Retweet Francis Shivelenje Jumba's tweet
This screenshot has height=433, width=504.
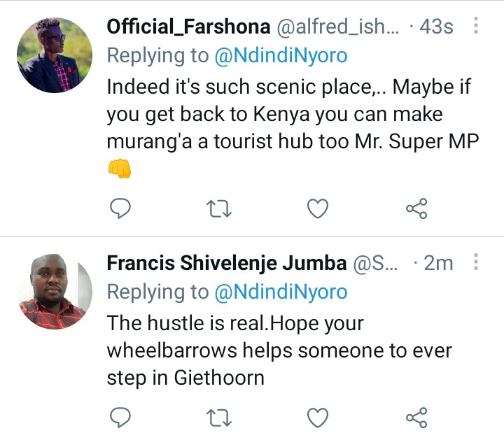pos(218,418)
